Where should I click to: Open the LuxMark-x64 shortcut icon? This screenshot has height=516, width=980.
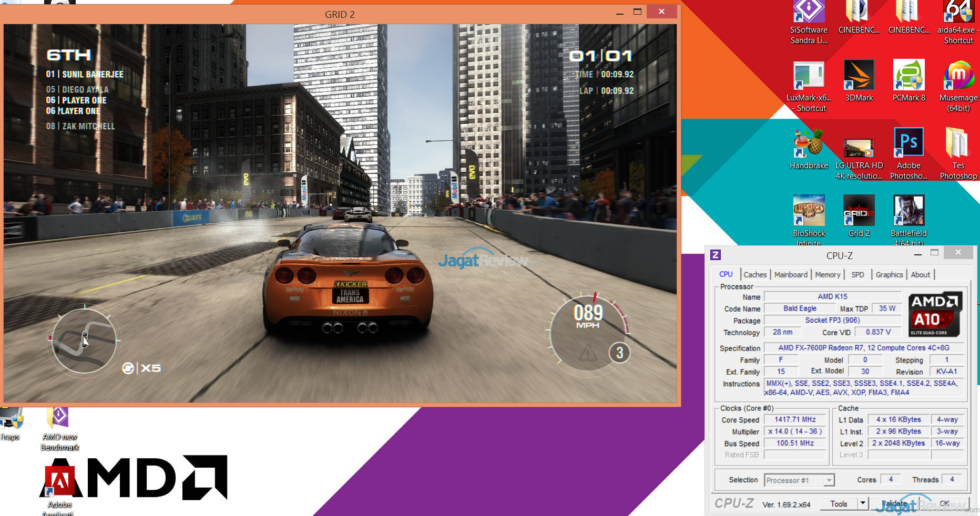809,76
